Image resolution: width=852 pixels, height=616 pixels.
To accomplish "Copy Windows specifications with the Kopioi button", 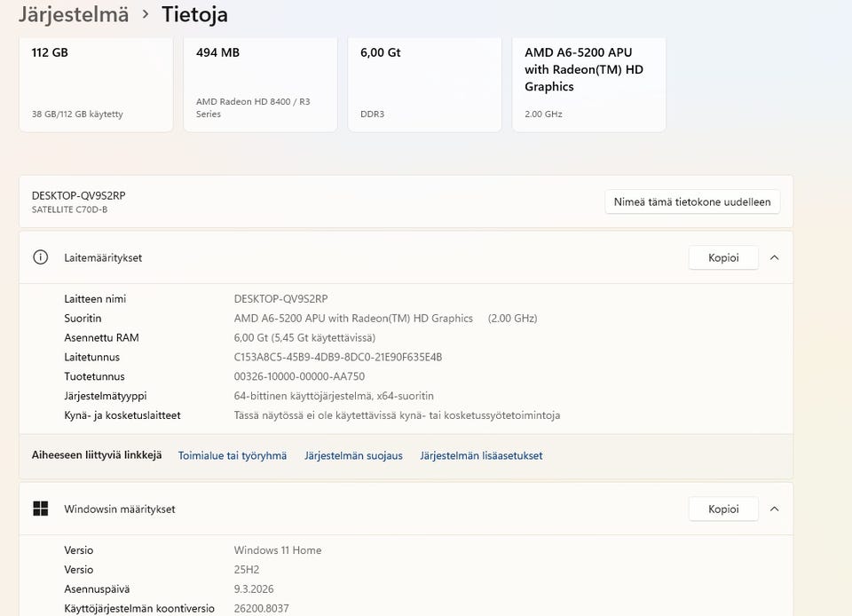I will click(x=723, y=509).
